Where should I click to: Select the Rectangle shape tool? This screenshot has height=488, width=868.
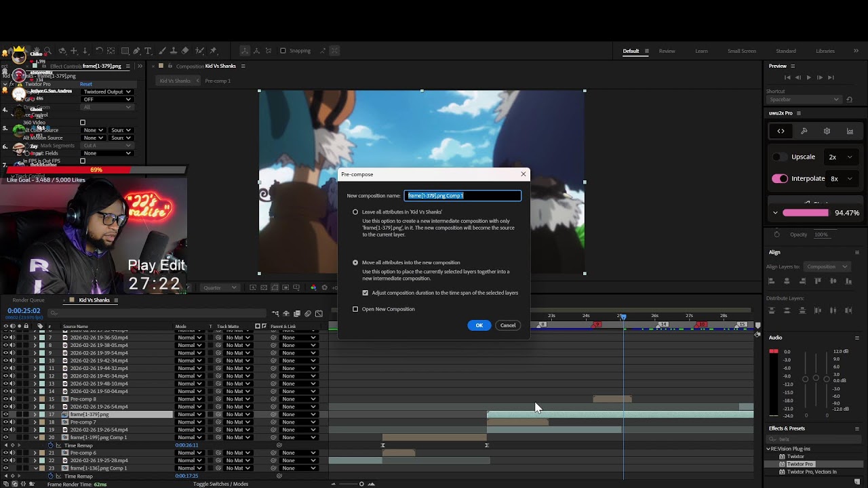[x=125, y=51]
